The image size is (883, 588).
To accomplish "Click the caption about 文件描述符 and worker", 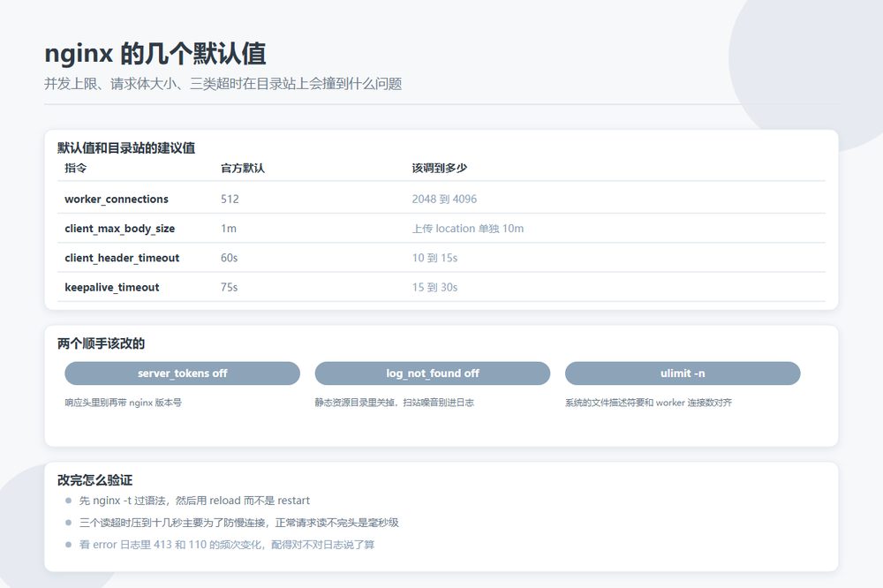I will click(x=649, y=403).
